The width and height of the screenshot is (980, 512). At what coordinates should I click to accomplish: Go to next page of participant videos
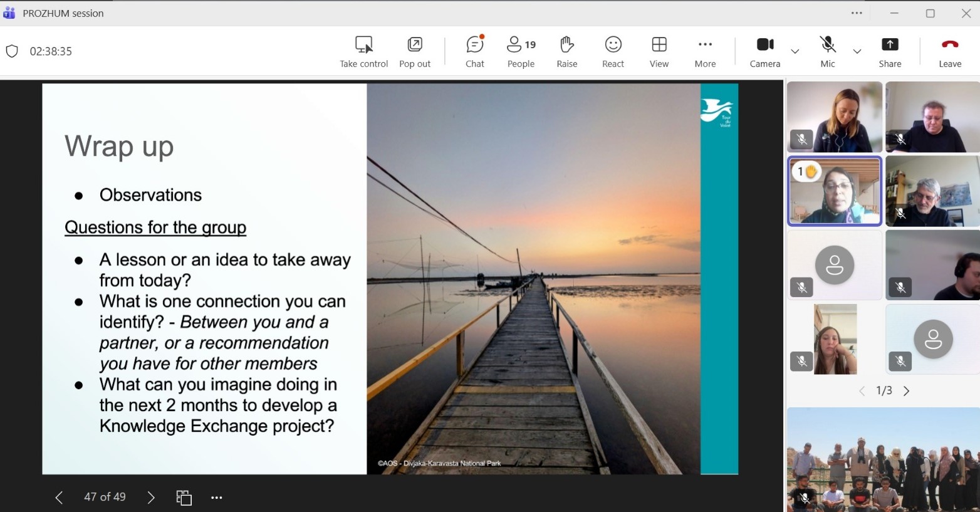[x=906, y=391]
